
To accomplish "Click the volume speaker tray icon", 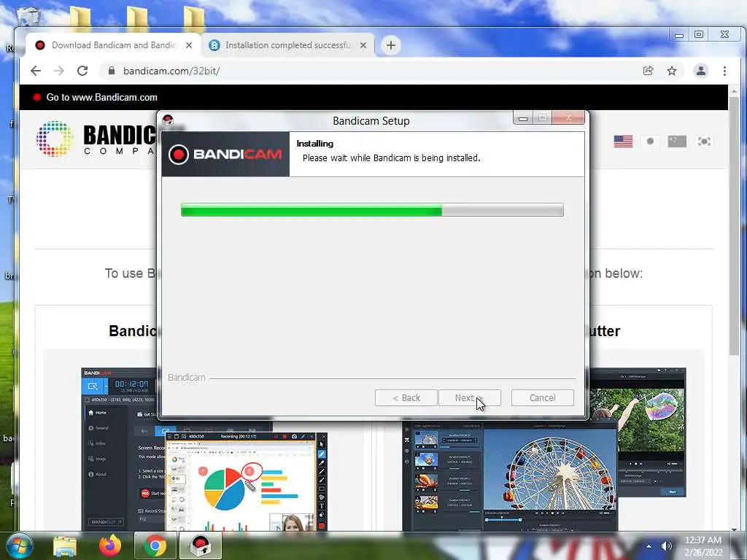I will (x=666, y=546).
